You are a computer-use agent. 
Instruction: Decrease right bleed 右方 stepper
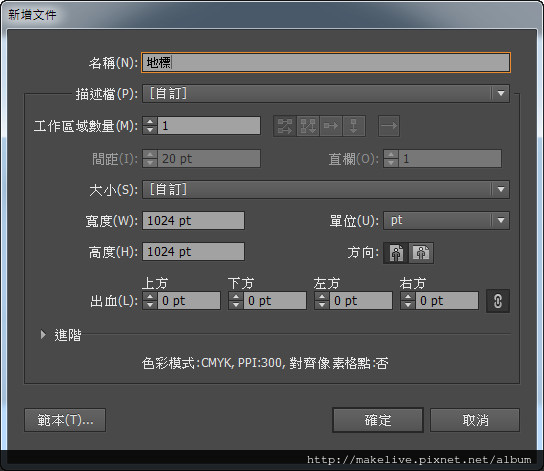click(x=408, y=305)
